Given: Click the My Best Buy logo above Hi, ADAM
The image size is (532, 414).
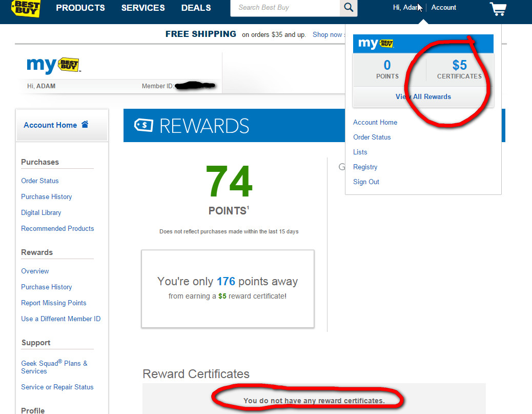Looking at the screenshot, I should [x=54, y=65].
